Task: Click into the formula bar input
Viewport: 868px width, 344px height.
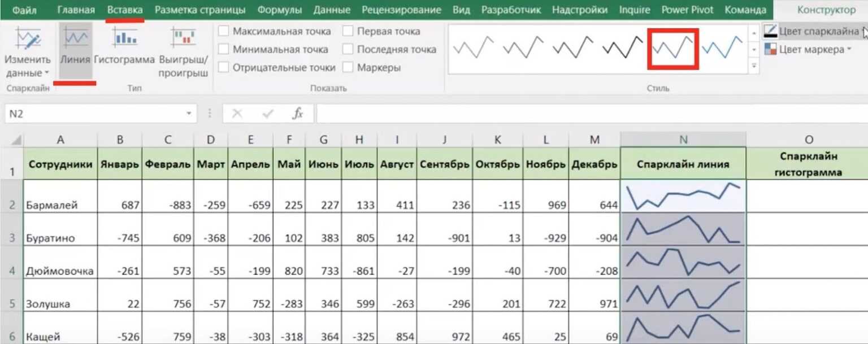Action: click(591, 114)
